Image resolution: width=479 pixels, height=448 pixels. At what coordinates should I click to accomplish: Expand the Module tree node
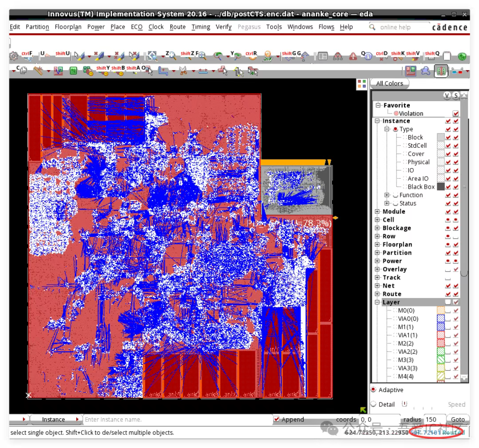(377, 212)
